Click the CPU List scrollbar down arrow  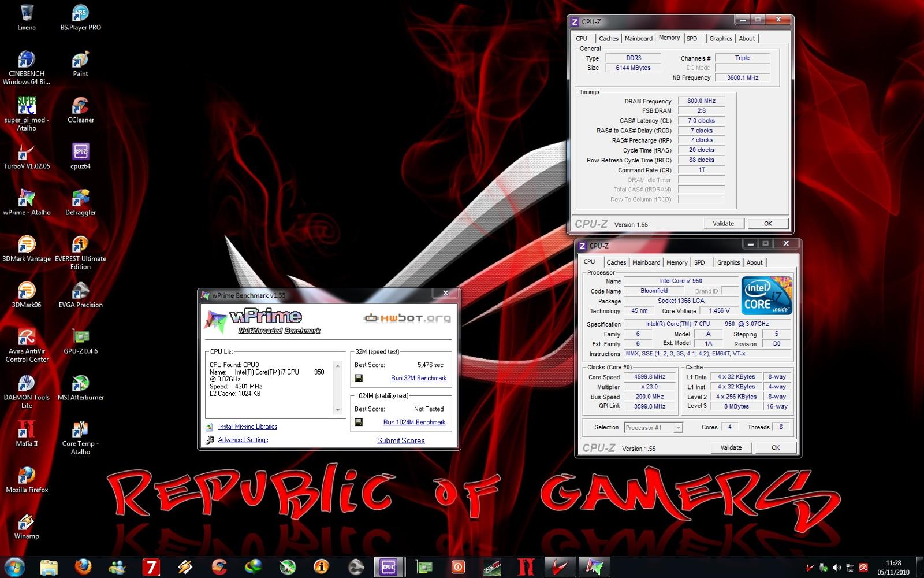338,410
